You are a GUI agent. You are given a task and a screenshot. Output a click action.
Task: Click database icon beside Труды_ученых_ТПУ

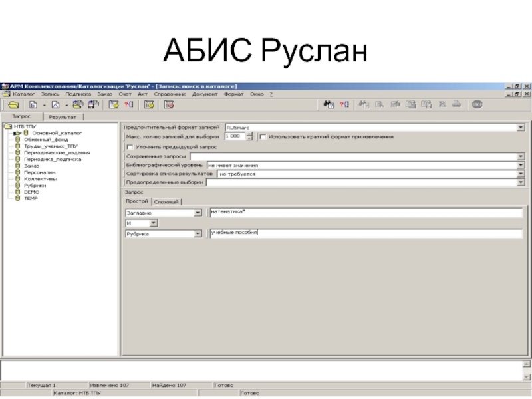pos(18,146)
